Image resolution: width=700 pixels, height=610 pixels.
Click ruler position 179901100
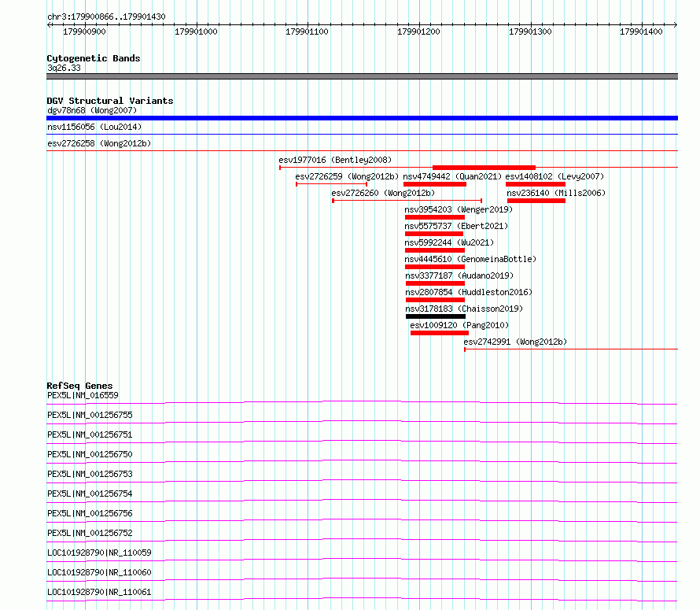click(x=308, y=31)
